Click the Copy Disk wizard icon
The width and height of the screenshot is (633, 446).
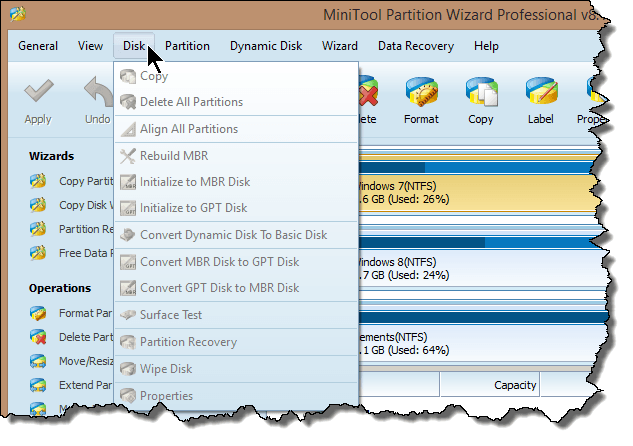(x=38, y=205)
